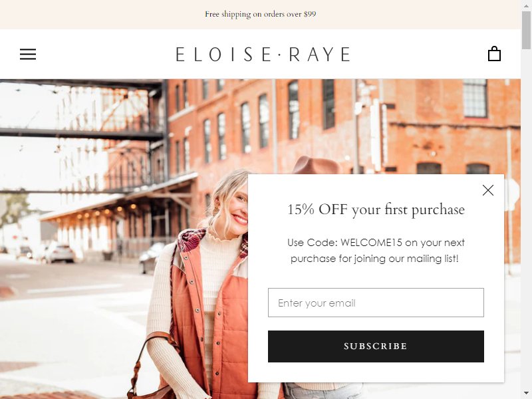Click the Subscribe button

[376, 346]
